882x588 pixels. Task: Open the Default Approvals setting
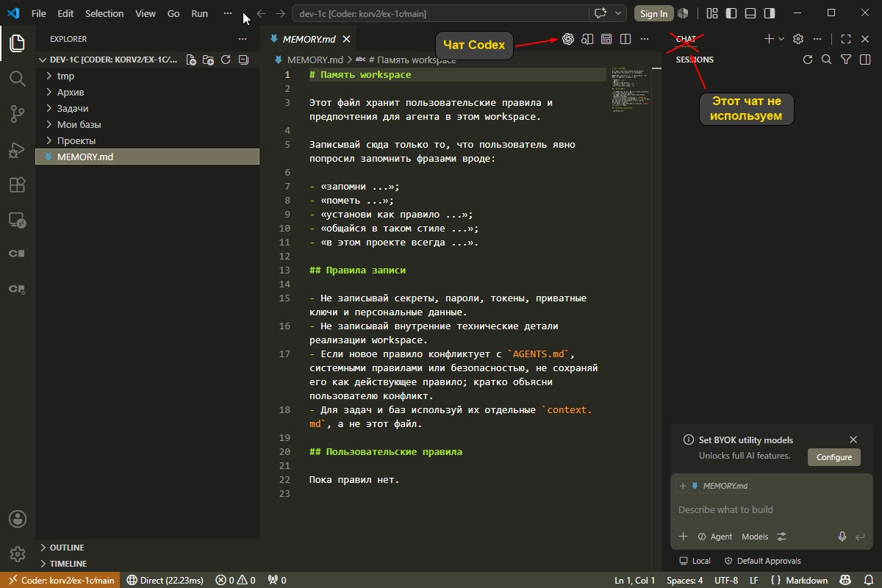(x=763, y=561)
